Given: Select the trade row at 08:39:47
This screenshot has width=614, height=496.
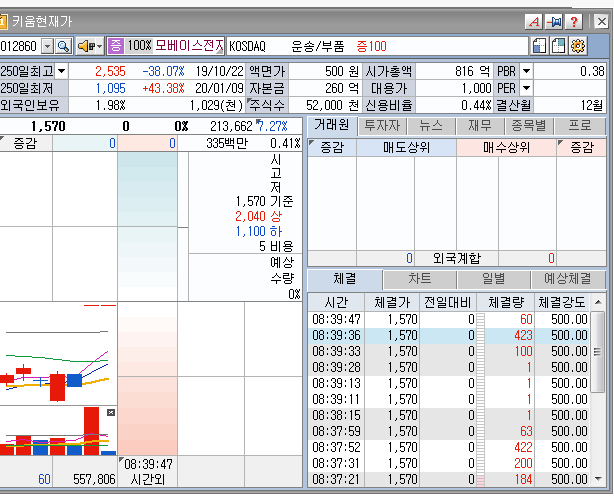Looking at the screenshot, I should coord(448,319).
